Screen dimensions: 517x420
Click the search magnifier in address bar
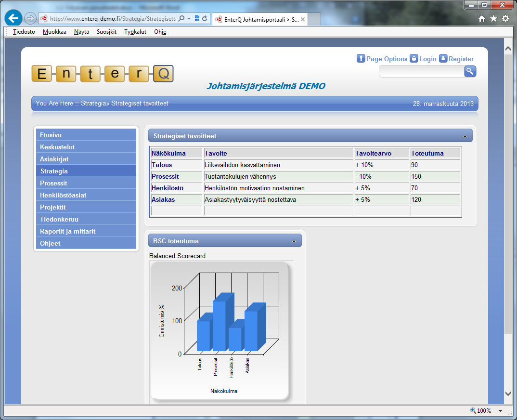pos(181,19)
